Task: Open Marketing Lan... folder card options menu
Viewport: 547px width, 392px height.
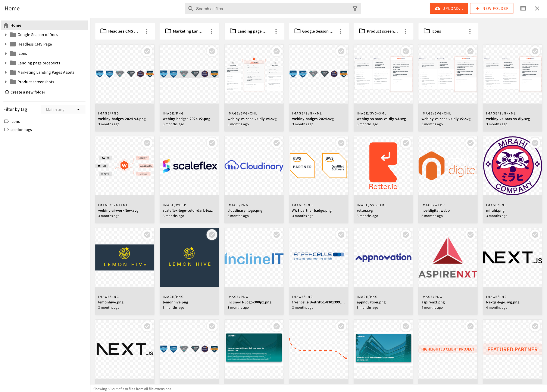Action: (211, 31)
